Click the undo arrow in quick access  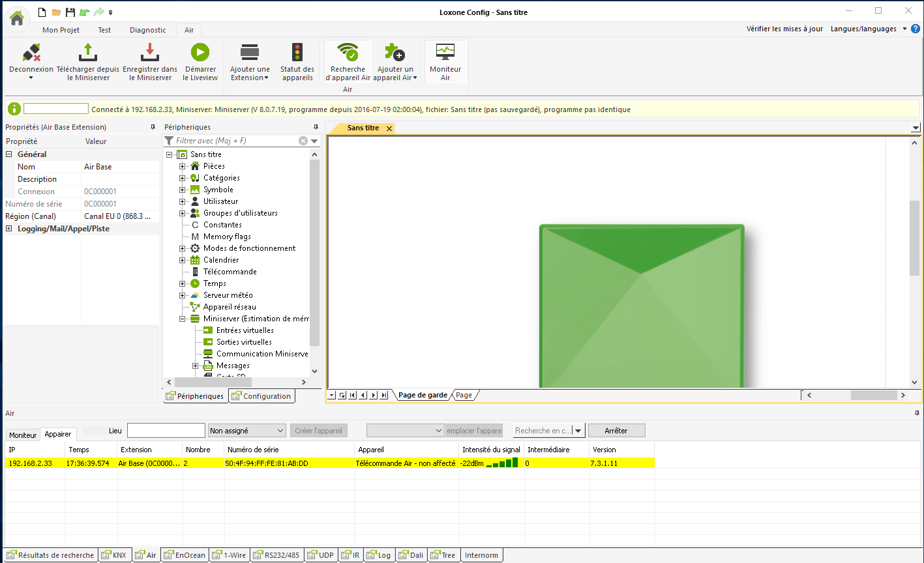(84, 12)
